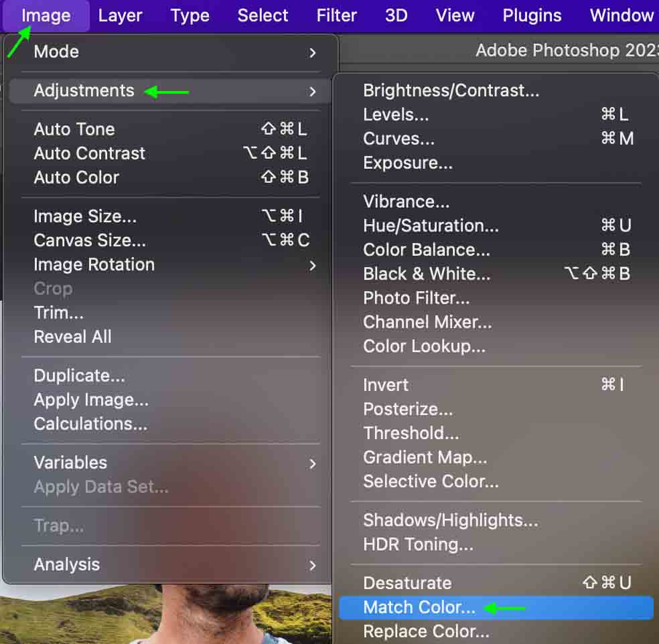Open Channel Mixer adjustment
This screenshot has width=659, height=644.
[496, 322]
